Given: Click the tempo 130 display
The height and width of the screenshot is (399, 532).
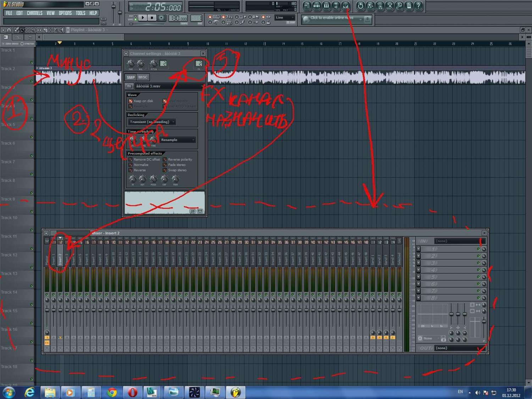Looking at the screenshot, I should (178, 18).
